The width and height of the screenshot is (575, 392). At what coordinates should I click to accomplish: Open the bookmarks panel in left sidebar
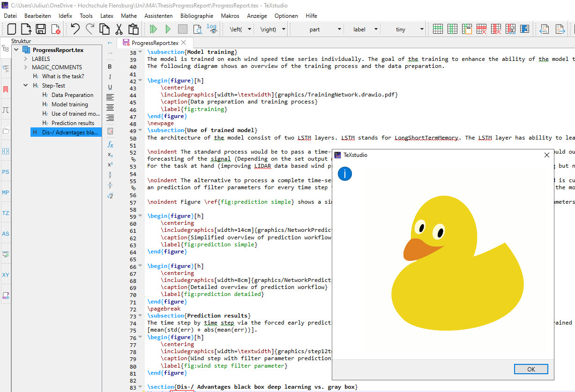click(x=6, y=89)
